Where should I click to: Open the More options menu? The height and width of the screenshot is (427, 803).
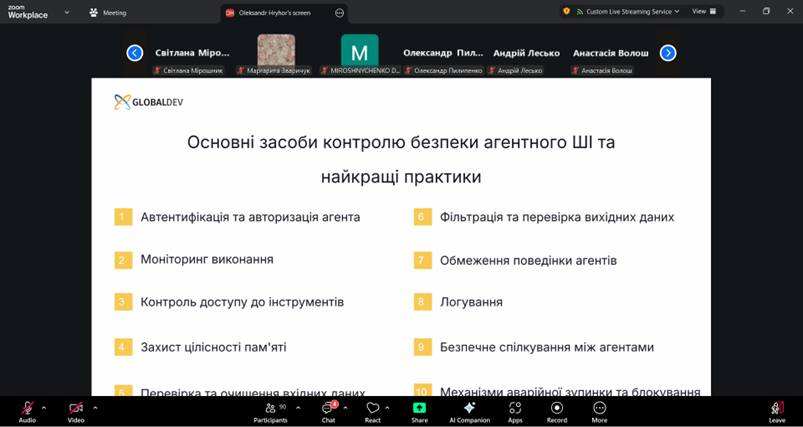[599, 410]
